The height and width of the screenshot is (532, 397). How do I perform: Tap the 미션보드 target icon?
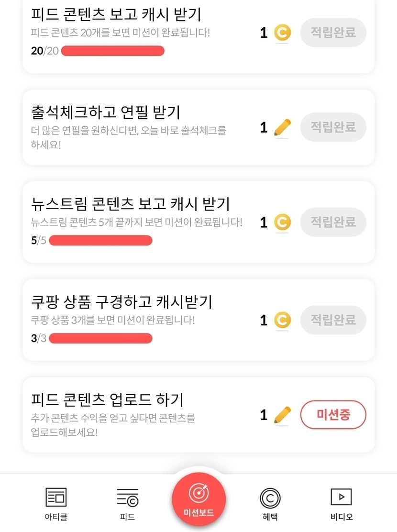click(198, 493)
